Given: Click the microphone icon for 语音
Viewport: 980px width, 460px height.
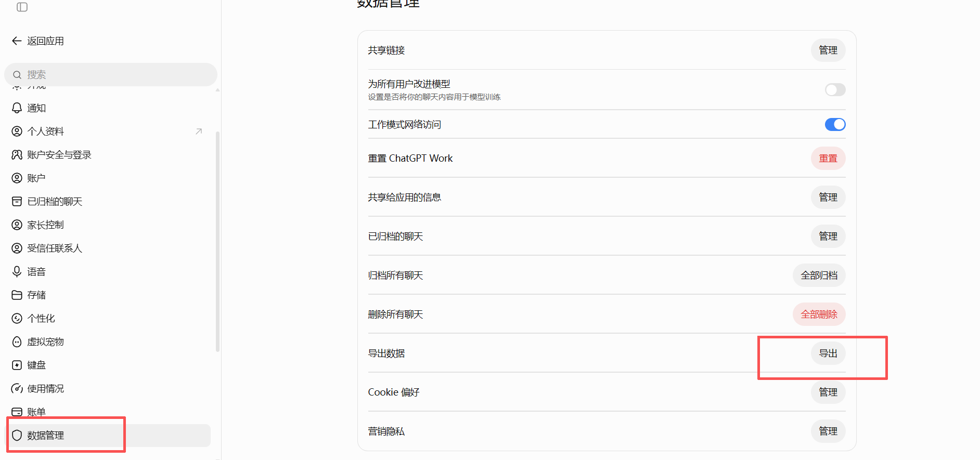Looking at the screenshot, I should pos(17,272).
